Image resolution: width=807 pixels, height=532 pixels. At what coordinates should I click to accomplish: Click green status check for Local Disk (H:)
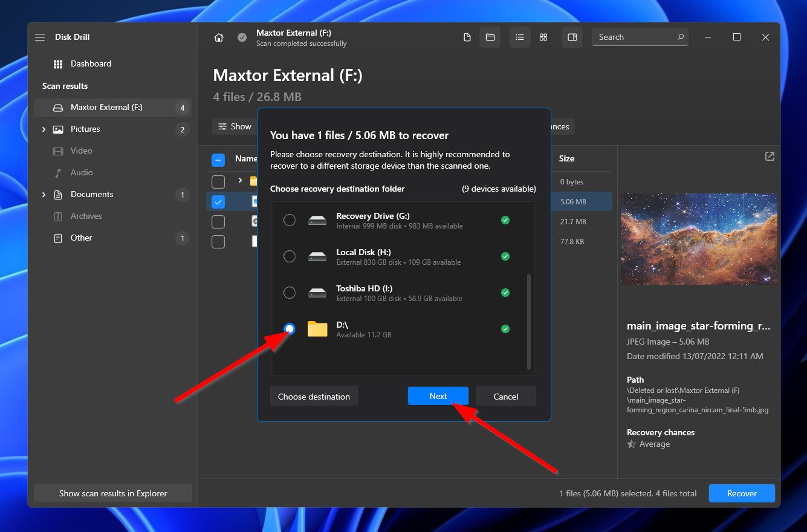(505, 256)
